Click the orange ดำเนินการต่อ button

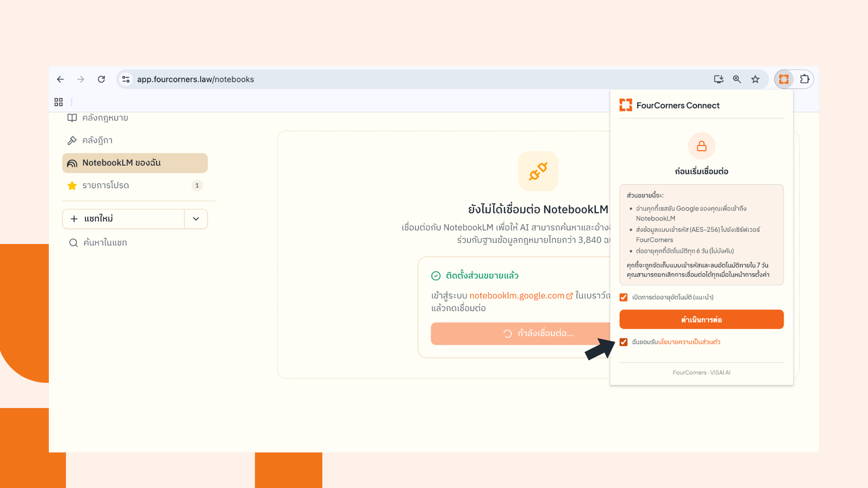click(x=701, y=319)
